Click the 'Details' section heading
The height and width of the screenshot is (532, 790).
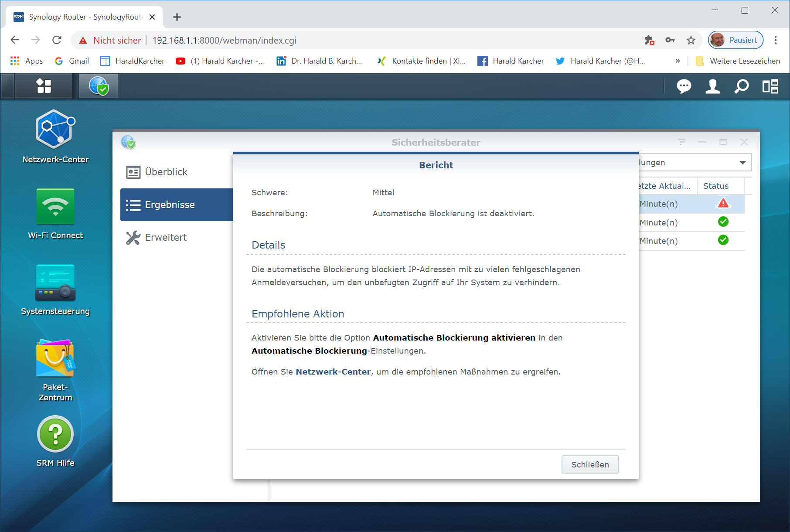click(x=269, y=245)
